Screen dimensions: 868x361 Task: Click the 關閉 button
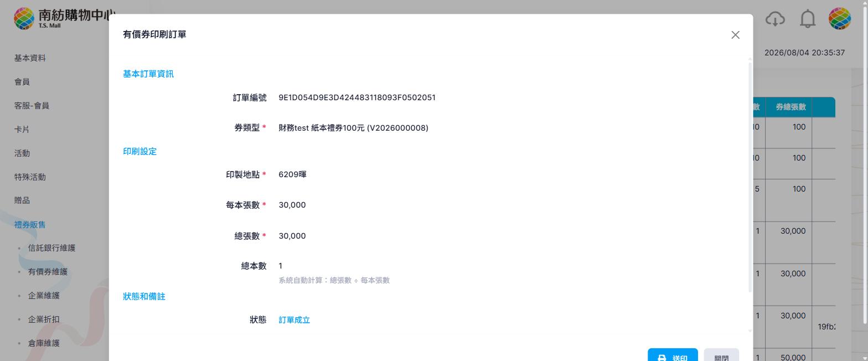(x=721, y=355)
